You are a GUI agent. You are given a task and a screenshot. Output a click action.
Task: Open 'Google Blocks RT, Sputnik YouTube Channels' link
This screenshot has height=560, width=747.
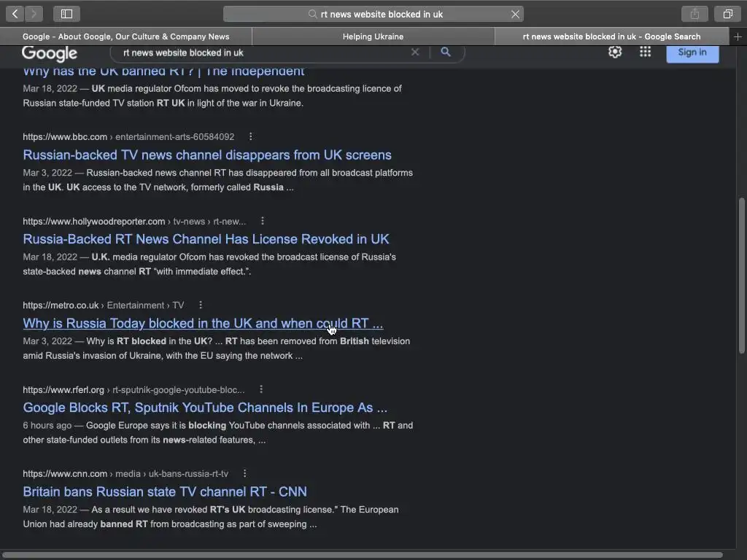pyautogui.click(x=205, y=408)
